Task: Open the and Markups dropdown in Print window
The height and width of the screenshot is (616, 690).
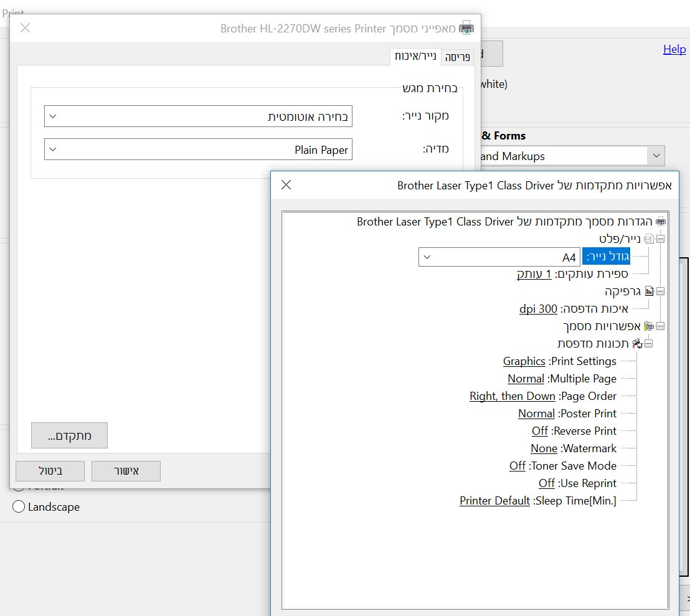Action: [x=656, y=156]
